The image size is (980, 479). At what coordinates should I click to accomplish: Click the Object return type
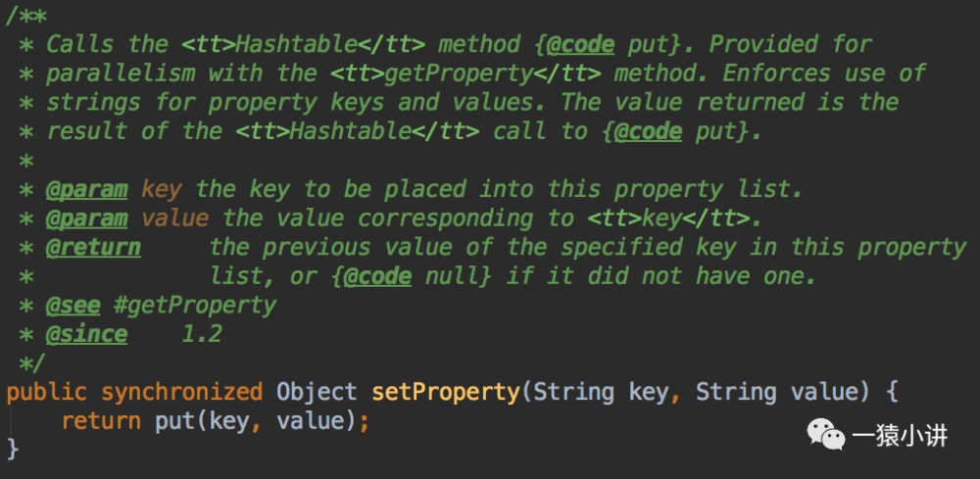click(317, 393)
